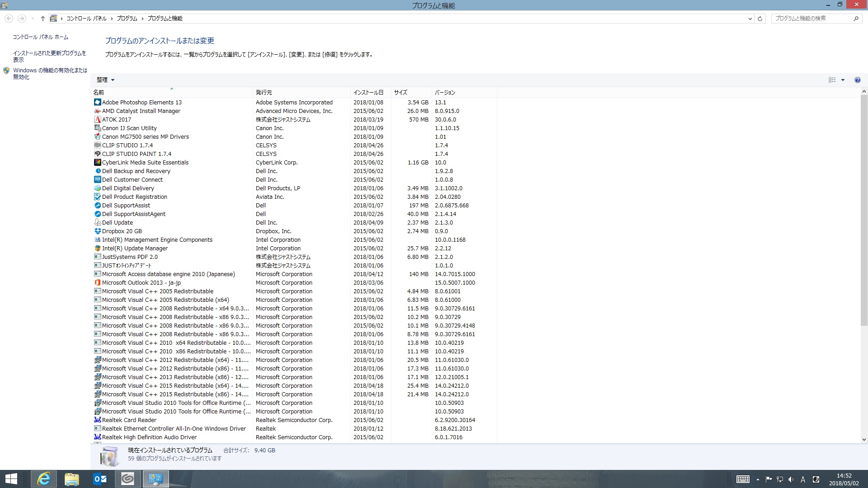Sort list by サイズ column header

[x=401, y=93]
